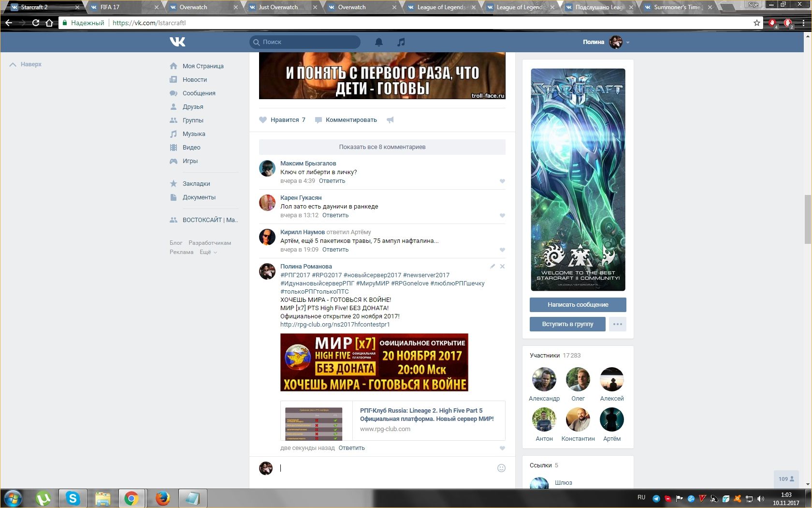Open the Chrome menu with three dots
The image size is (812, 508).
804,23
